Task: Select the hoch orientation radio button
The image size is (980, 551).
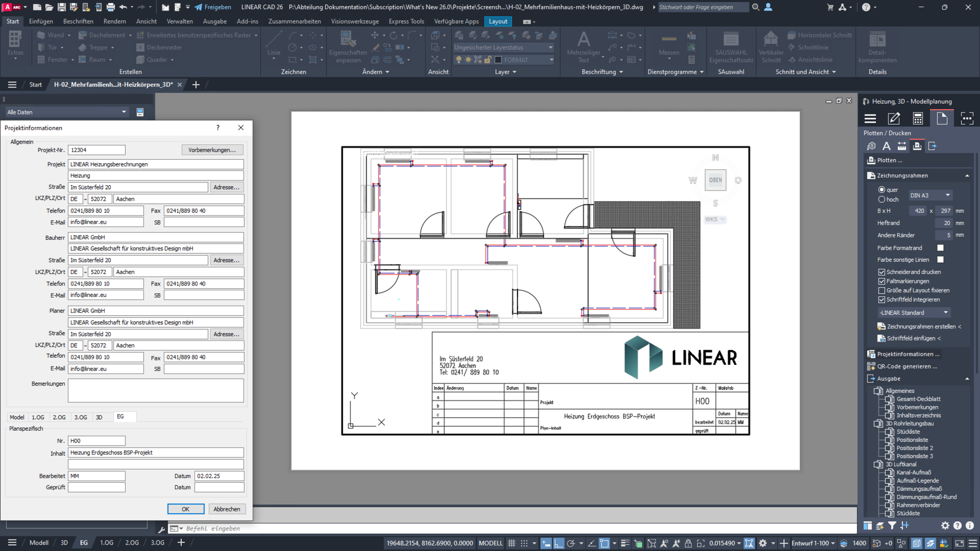Action: (882, 199)
